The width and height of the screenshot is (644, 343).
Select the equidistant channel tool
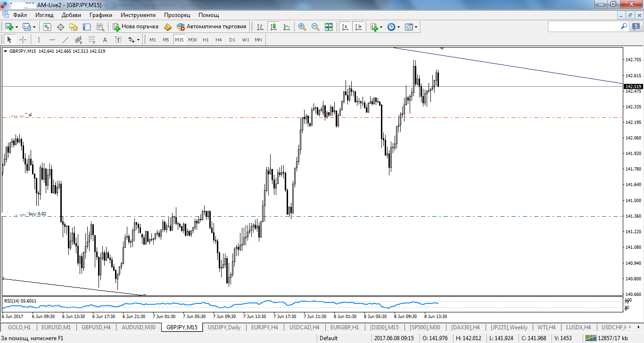[x=79, y=40]
